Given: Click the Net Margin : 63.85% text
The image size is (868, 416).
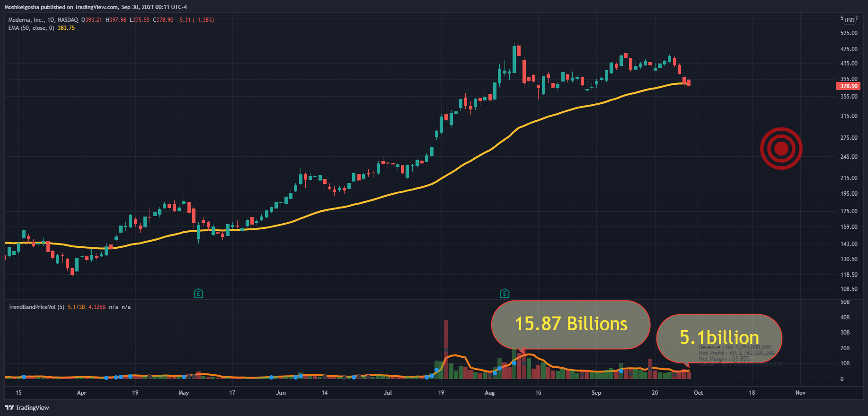Looking at the screenshot, I should tap(724, 359).
